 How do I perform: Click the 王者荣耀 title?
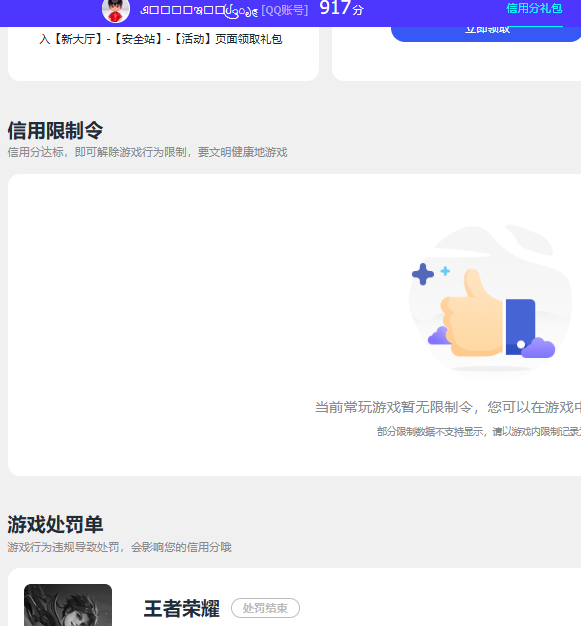click(x=182, y=608)
